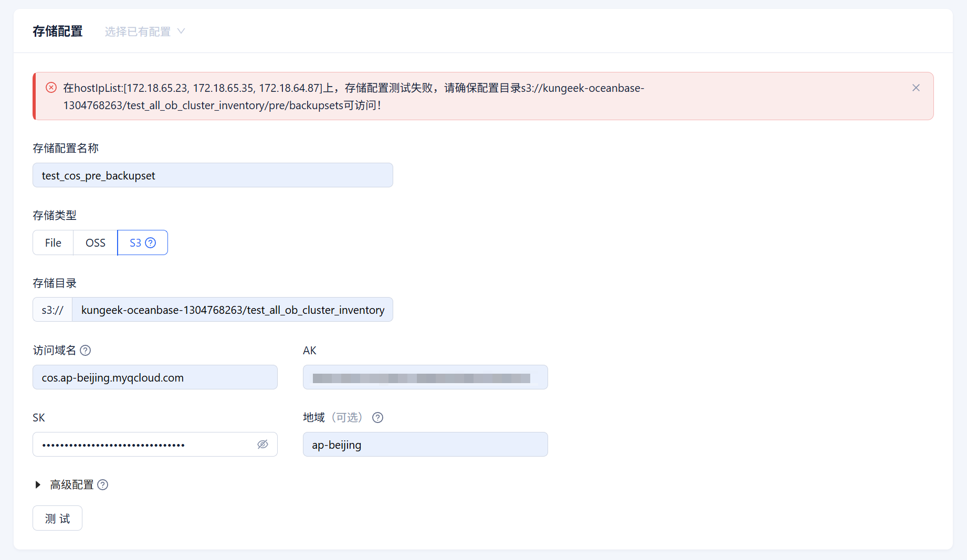Expand the 高级配置 section
This screenshot has height=560, width=967.
[x=38, y=485]
